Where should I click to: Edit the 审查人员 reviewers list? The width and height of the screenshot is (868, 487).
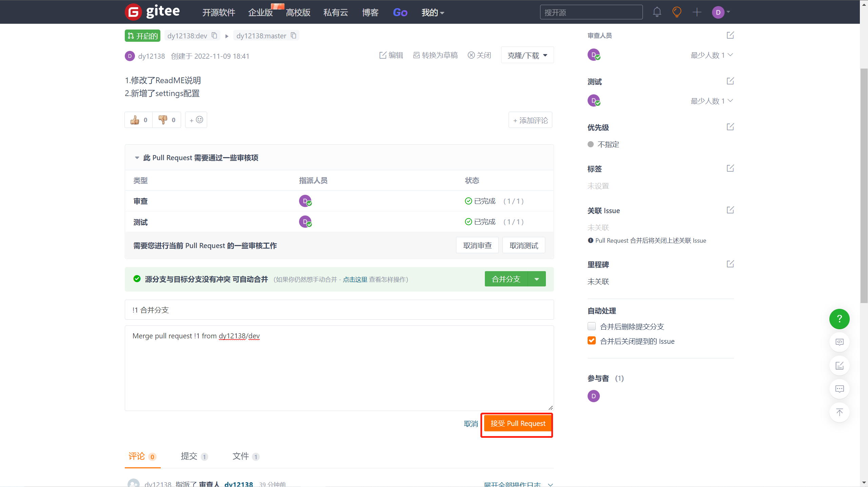coord(730,35)
